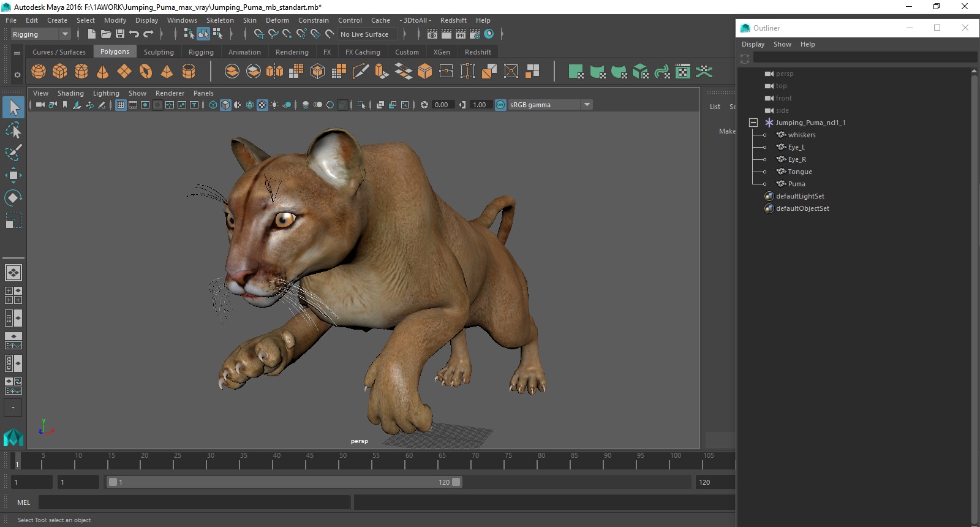The height and width of the screenshot is (527, 980).
Task: Toggle textured display in viewport
Action: [x=262, y=105]
